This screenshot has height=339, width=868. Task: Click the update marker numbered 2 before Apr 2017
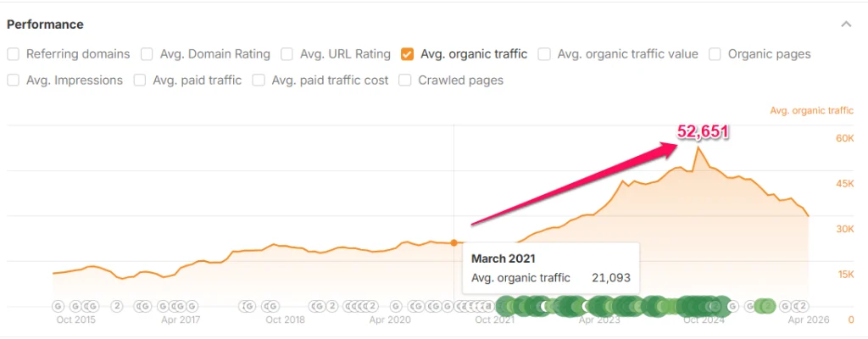tap(117, 306)
